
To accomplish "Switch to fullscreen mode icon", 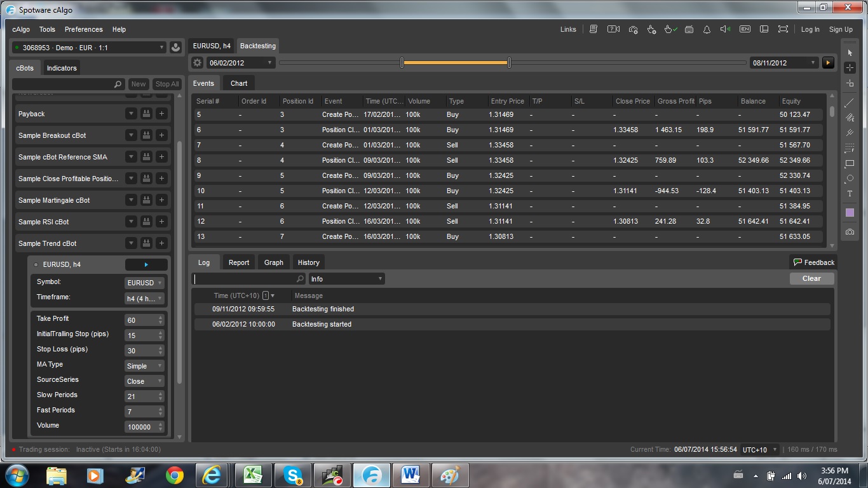I will (x=783, y=29).
